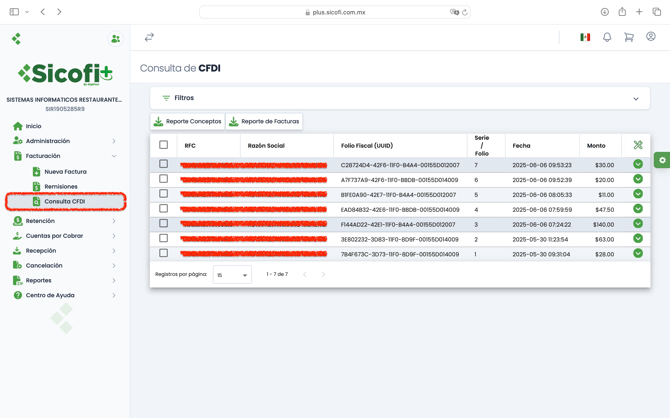
Task: Click the Safari address bar
Action: [x=335, y=12]
